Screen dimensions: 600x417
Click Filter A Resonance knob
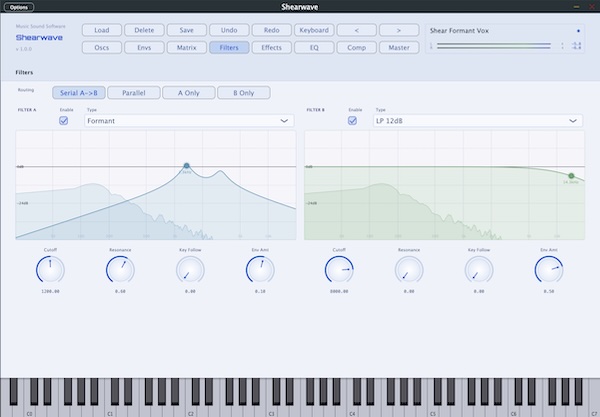(x=120, y=270)
